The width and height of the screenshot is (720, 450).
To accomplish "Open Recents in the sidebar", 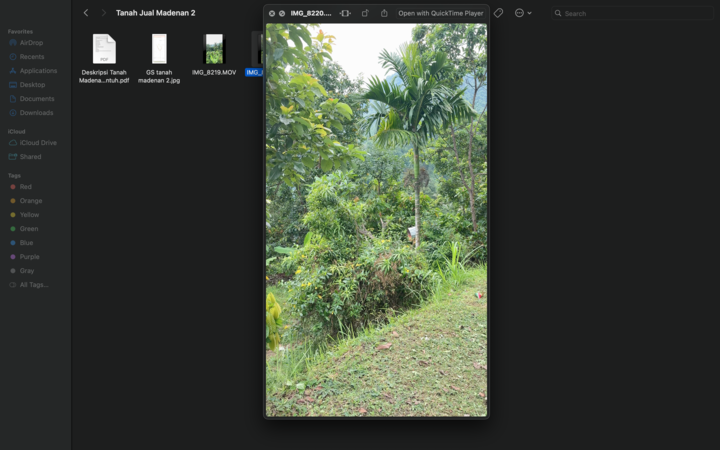I will (x=32, y=56).
